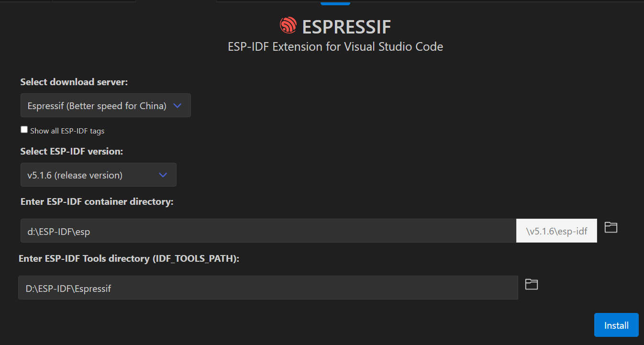Click the Espressif logo
This screenshot has height=345, width=644.
(287, 26)
